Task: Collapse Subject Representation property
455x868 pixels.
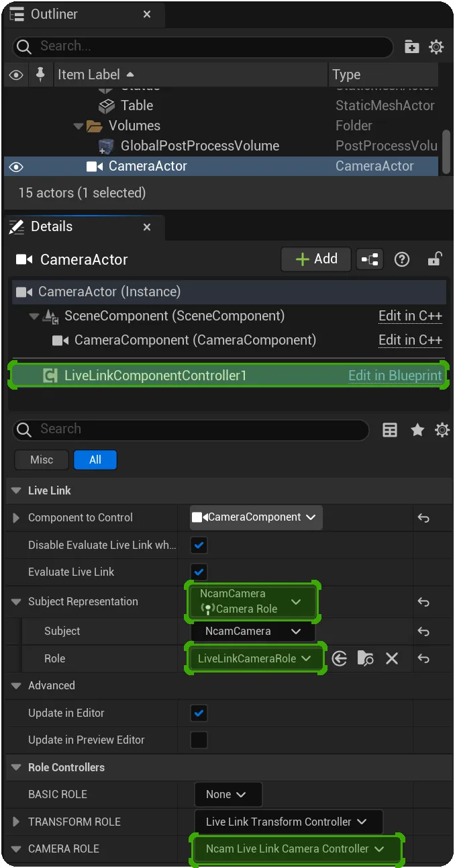Action: 16,602
